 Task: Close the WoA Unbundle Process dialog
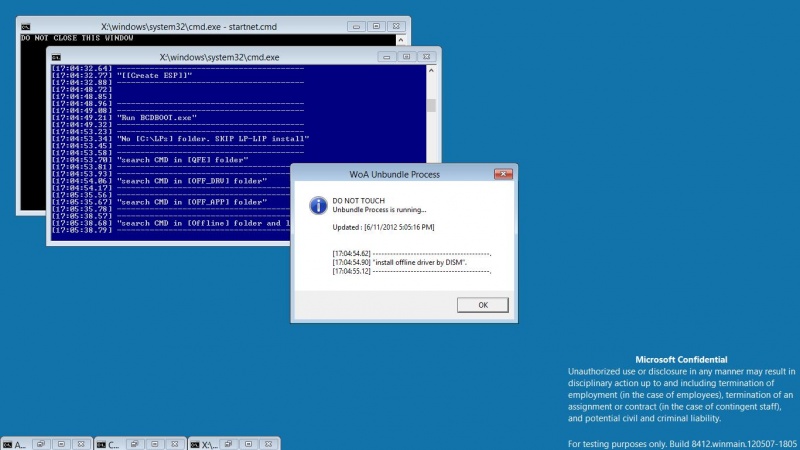pos(503,174)
